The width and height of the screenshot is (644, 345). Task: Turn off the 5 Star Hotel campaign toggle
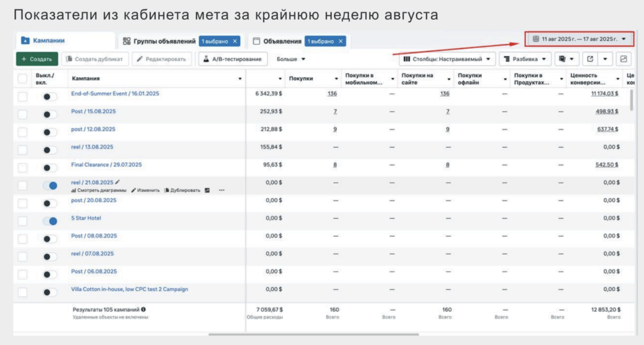(50, 221)
